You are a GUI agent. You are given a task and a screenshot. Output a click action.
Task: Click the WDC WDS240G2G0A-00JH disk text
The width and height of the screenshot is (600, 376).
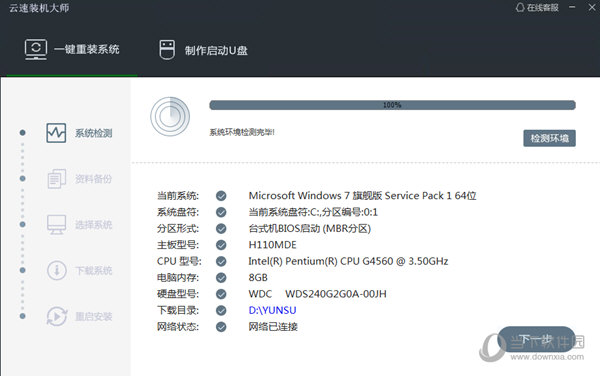coord(317,294)
